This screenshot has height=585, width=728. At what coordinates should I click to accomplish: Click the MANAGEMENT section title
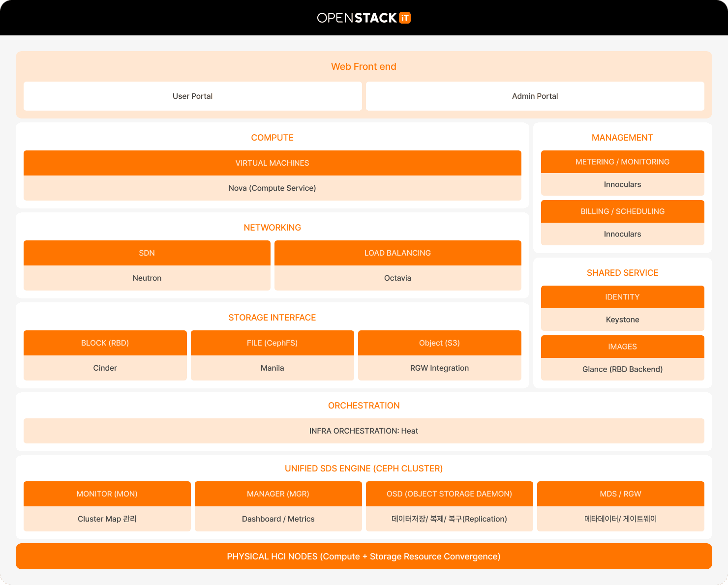coord(623,138)
